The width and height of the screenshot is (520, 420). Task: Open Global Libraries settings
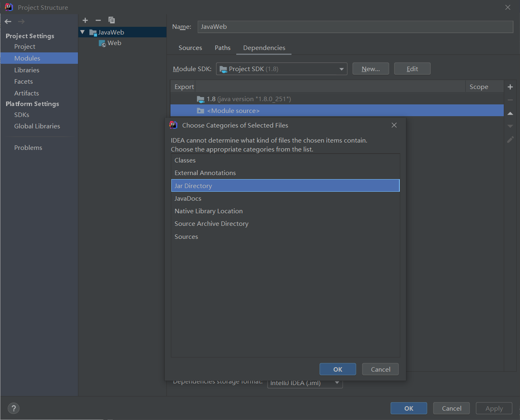(x=37, y=126)
